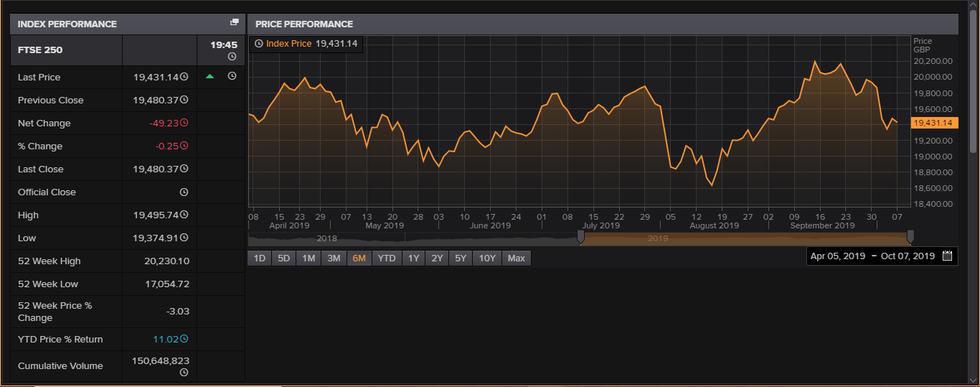
Task: Click the clock icon beside High value
Action: click(184, 215)
